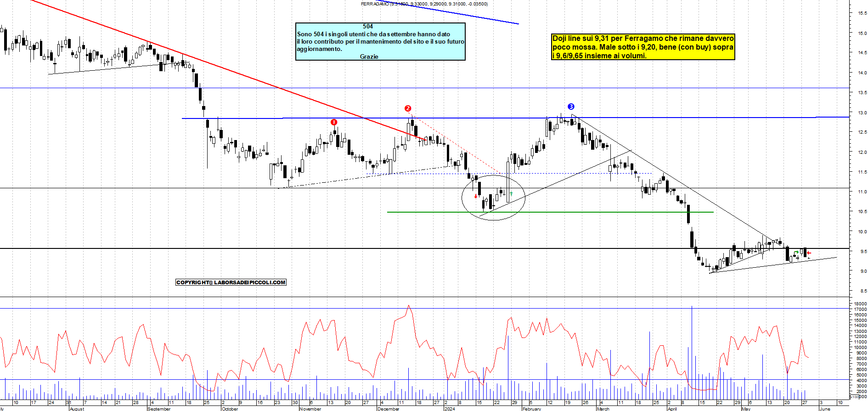The height and width of the screenshot is (411, 868).
Task: Click the 11.5 price axis label
Action: tap(862, 172)
